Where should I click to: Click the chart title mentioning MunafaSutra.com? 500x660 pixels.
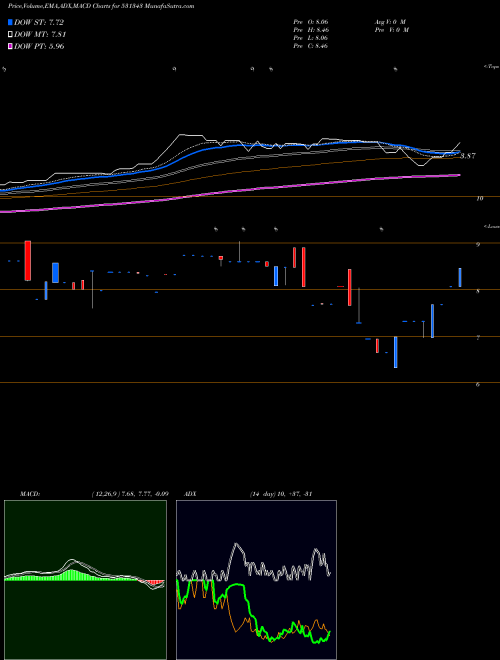[101, 7]
